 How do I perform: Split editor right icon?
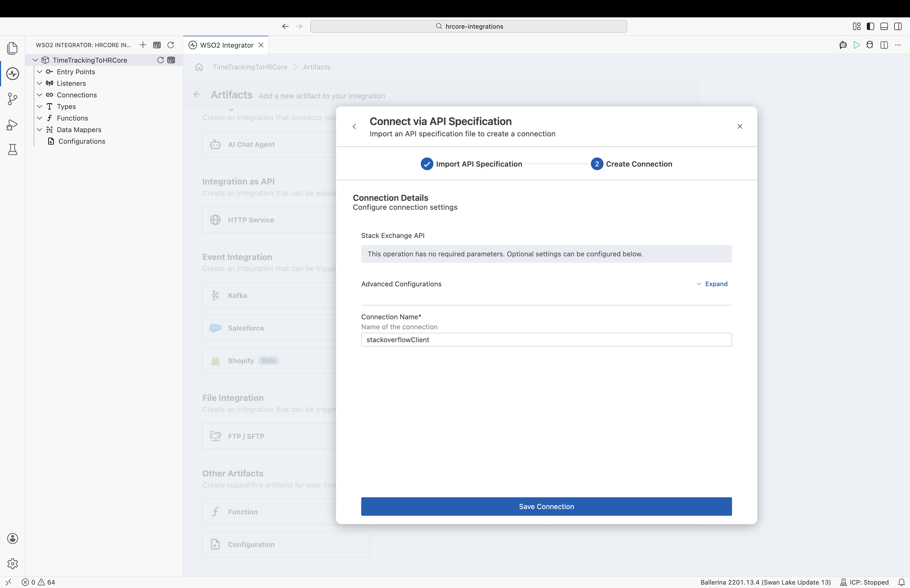pos(884,45)
